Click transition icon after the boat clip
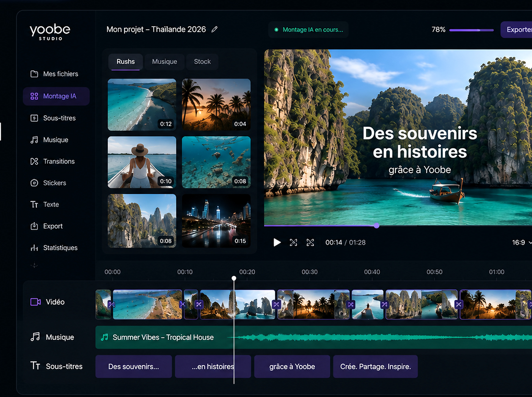The width and height of the screenshot is (532, 397). (x=384, y=304)
